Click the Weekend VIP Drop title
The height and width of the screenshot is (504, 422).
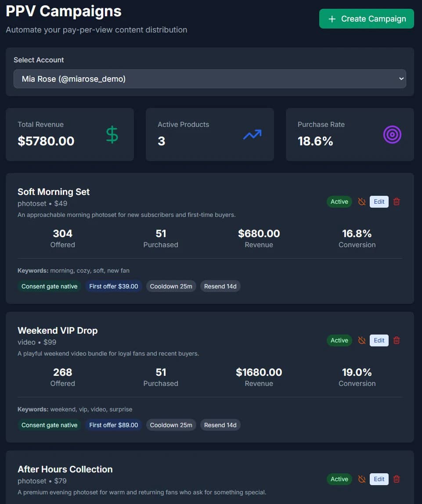(x=58, y=331)
